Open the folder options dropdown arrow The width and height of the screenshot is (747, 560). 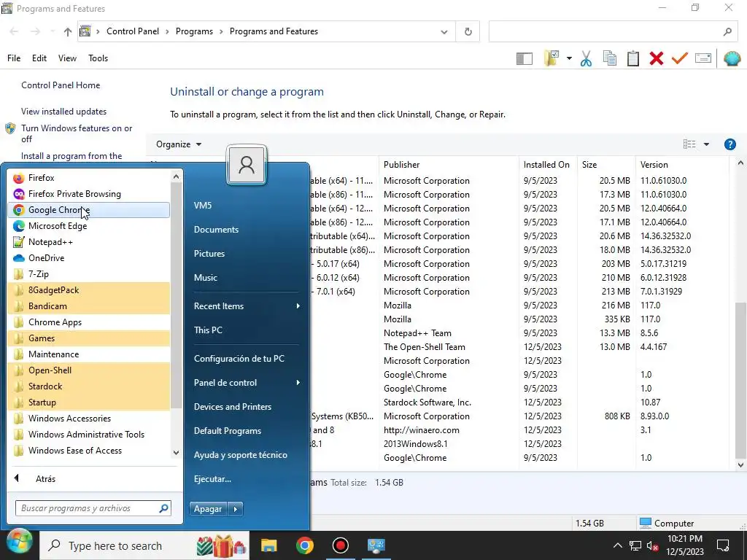click(569, 58)
